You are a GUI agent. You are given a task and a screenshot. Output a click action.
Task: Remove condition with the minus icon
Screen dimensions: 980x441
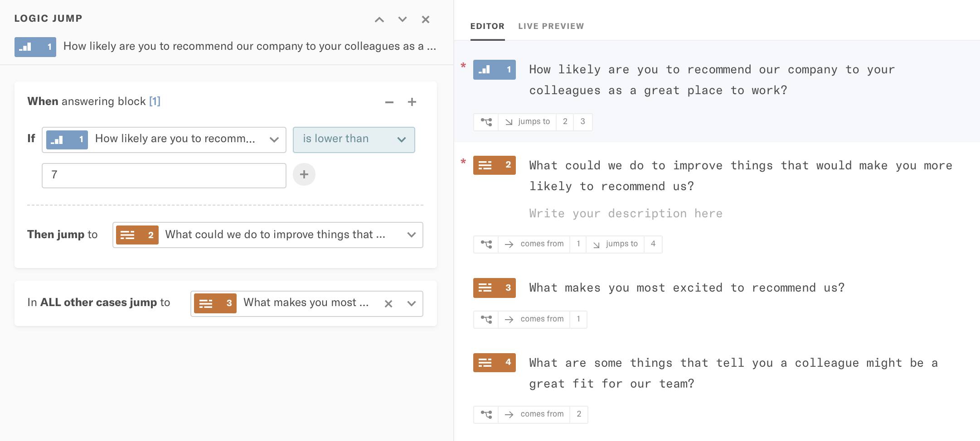[389, 102]
